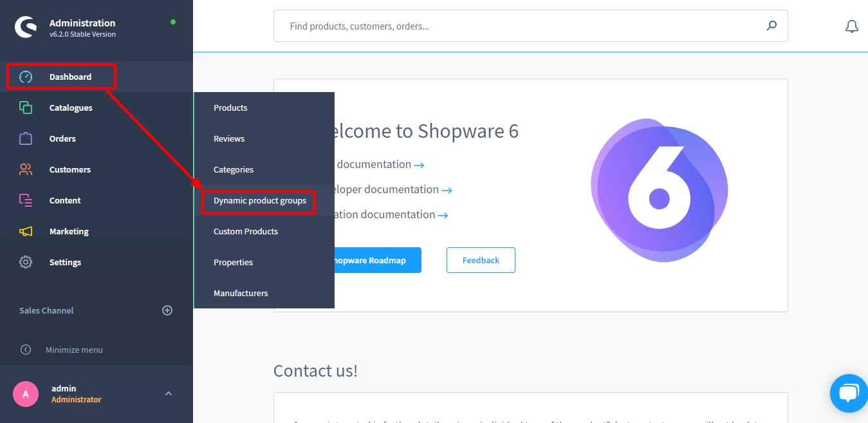Select the Marketing megaphone icon
The height and width of the screenshot is (423, 868).
tap(25, 230)
